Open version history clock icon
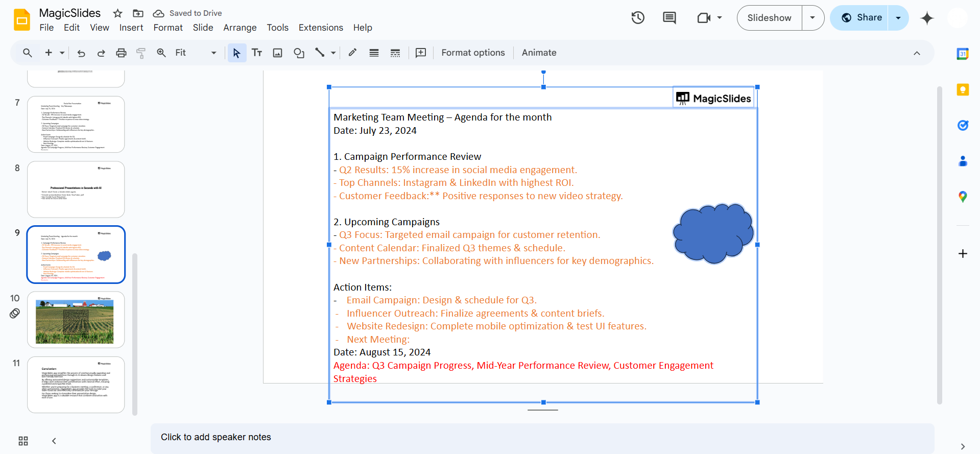This screenshot has height=454, width=980. [638, 18]
